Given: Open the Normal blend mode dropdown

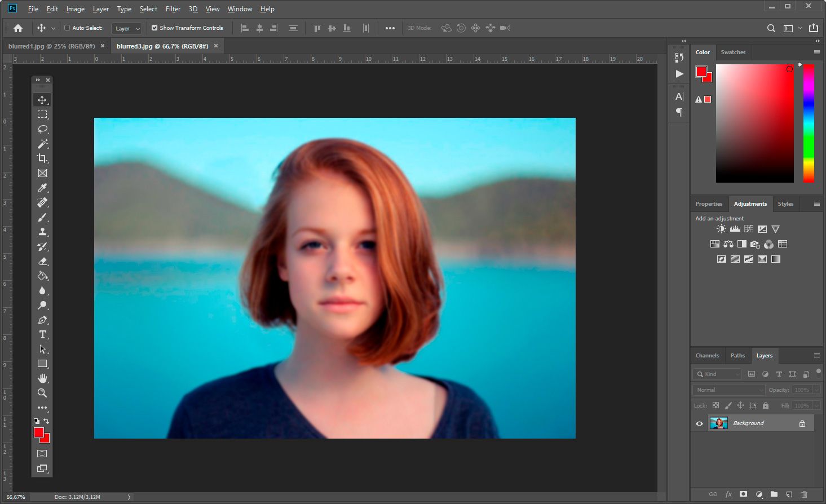Looking at the screenshot, I should point(729,390).
